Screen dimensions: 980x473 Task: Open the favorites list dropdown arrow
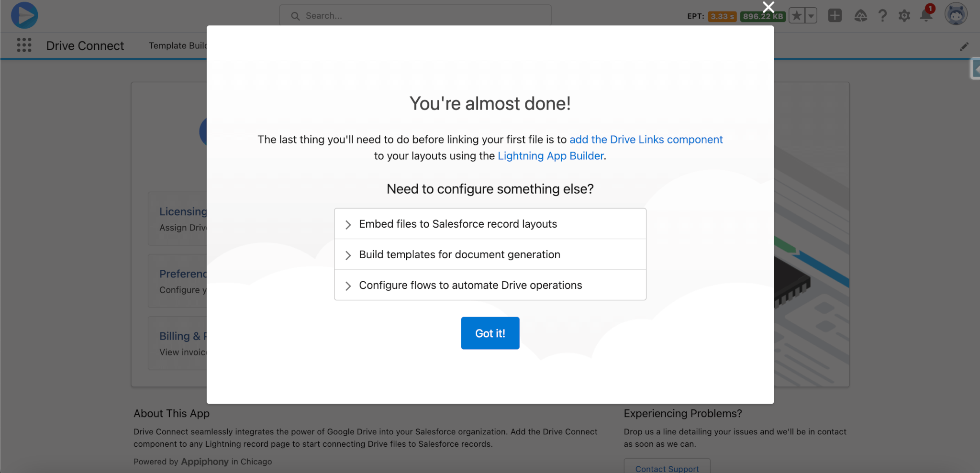click(811, 16)
